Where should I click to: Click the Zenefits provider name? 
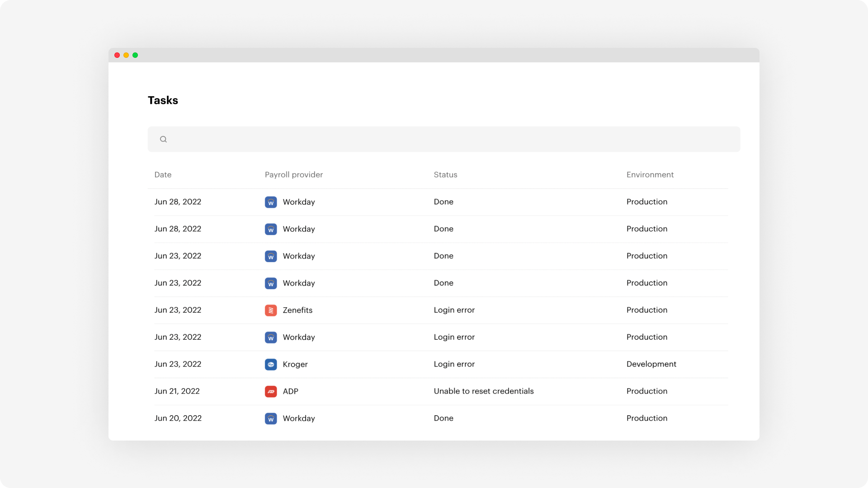(x=297, y=310)
